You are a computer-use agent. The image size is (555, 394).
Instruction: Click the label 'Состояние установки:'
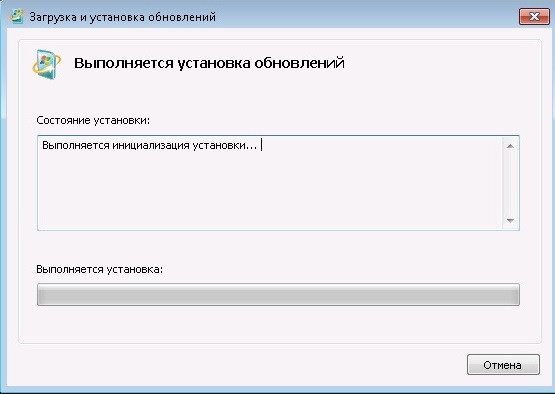pyautogui.click(x=93, y=120)
